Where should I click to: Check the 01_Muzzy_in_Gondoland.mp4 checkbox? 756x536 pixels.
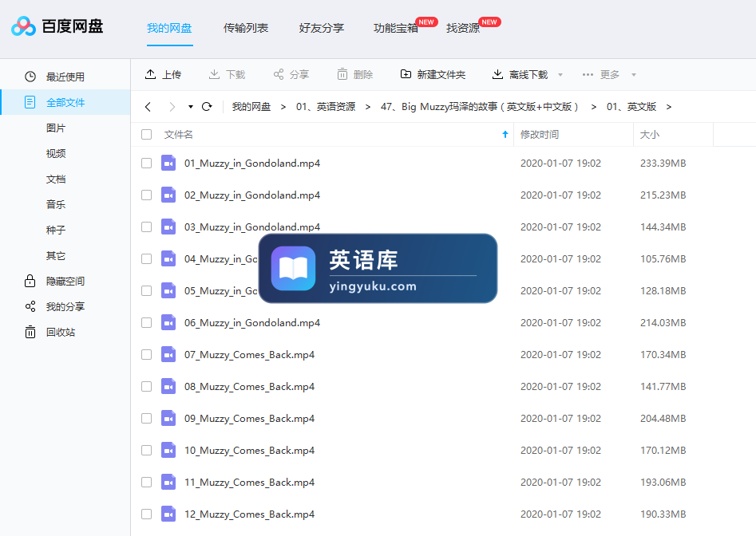click(147, 164)
